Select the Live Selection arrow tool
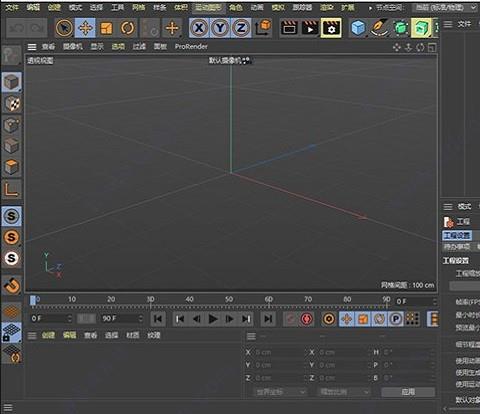The width and height of the screenshot is (480, 414). (x=64, y=28)
